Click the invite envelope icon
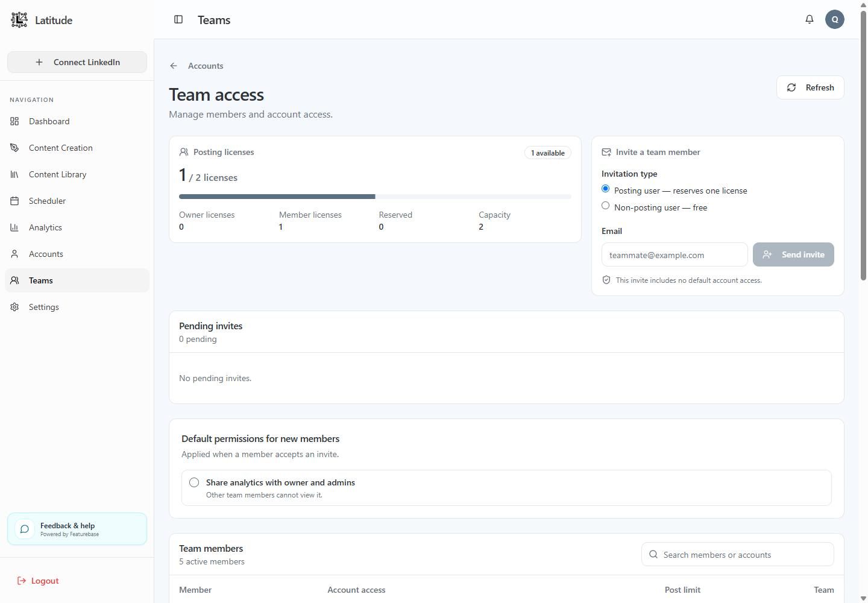 [x=606, y=152]
